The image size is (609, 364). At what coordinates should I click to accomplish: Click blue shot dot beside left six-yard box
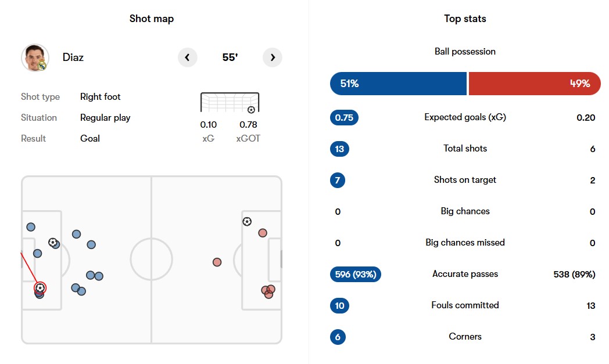[37, 253]
